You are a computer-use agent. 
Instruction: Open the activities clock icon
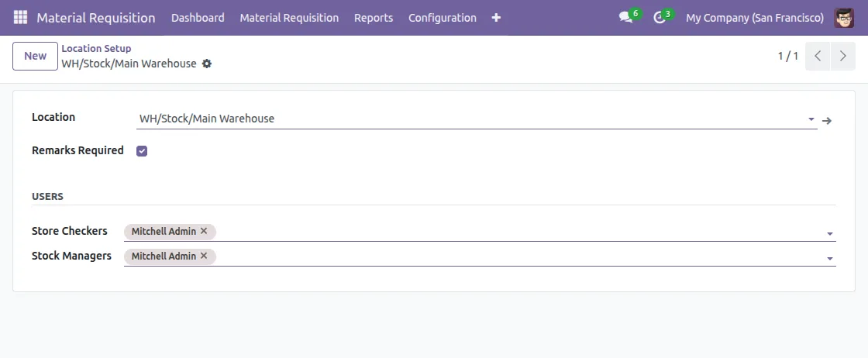pyautogui.click(x=660, y=17)
